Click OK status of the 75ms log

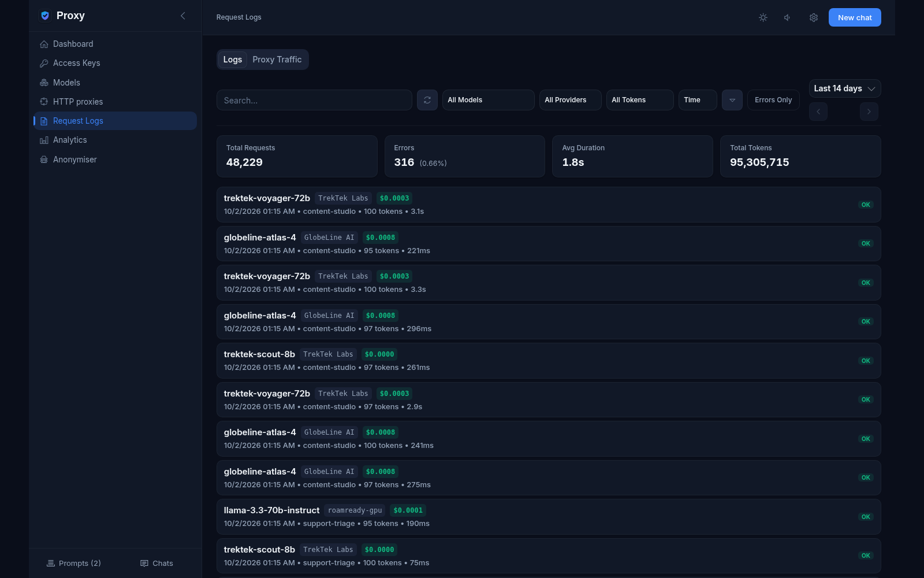coord(866,555)
